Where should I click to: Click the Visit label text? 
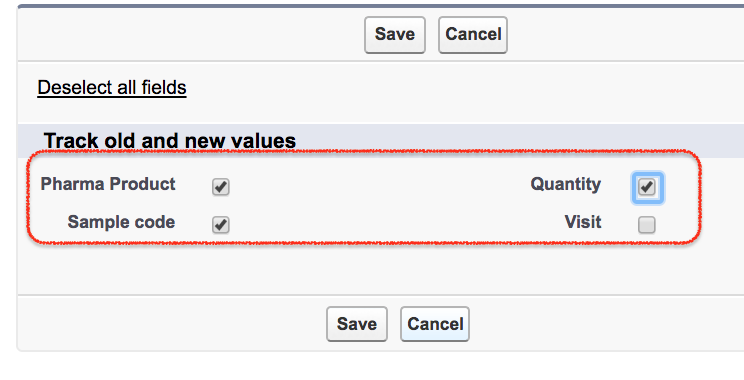point(583,222)
